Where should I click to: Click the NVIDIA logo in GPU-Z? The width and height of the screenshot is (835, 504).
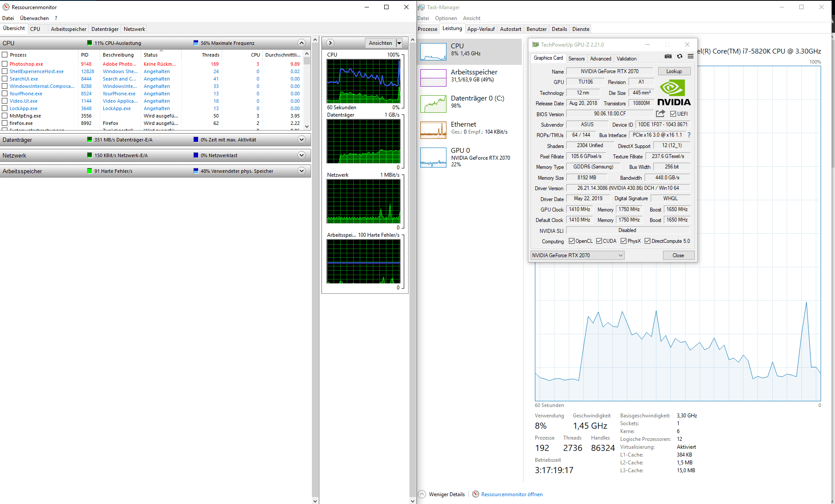[674, 93]
